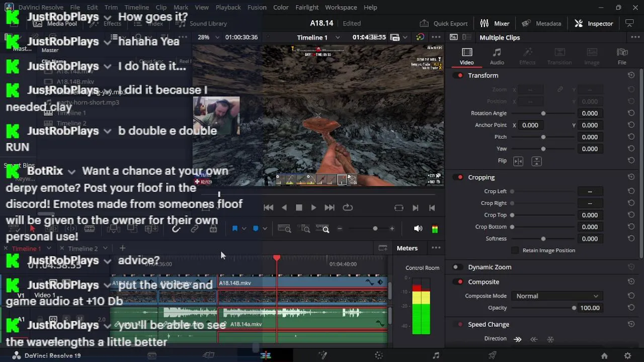Open the Fairlight menu
The height and width of the screenshot is (362, 644).
[307, 8]
